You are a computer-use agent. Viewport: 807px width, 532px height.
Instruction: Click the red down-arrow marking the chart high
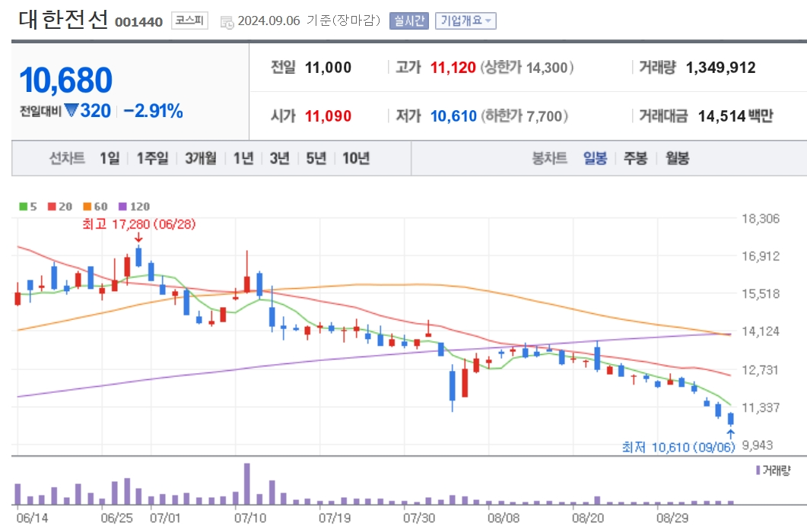138,237
